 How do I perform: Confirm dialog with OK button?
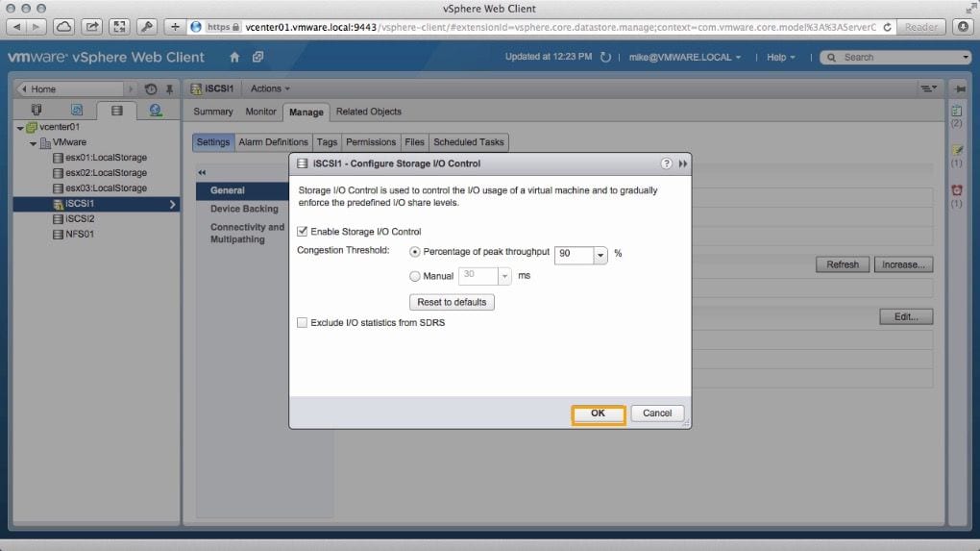(599, 413)
